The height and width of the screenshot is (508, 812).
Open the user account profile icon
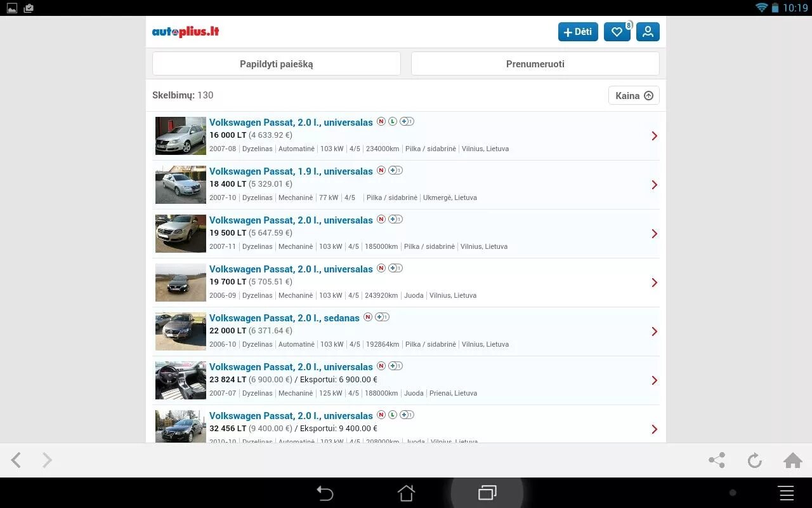[648, 32]
